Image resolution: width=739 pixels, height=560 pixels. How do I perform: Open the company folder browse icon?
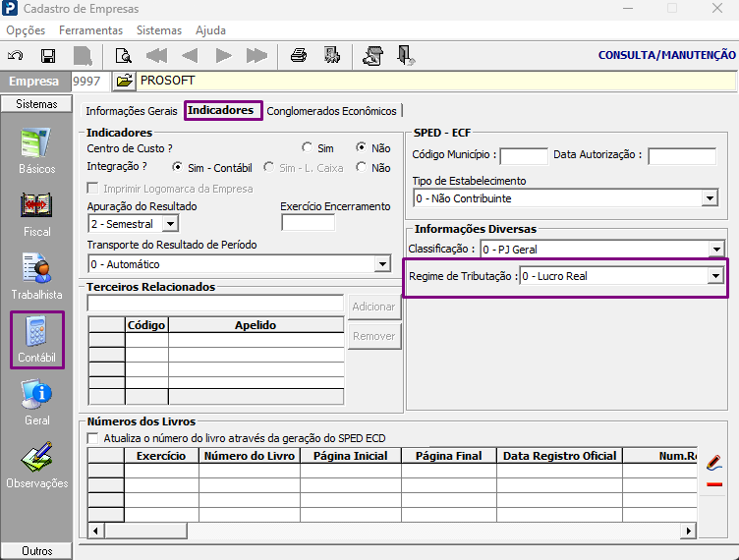pyautogui.click(x=124, y=81)
